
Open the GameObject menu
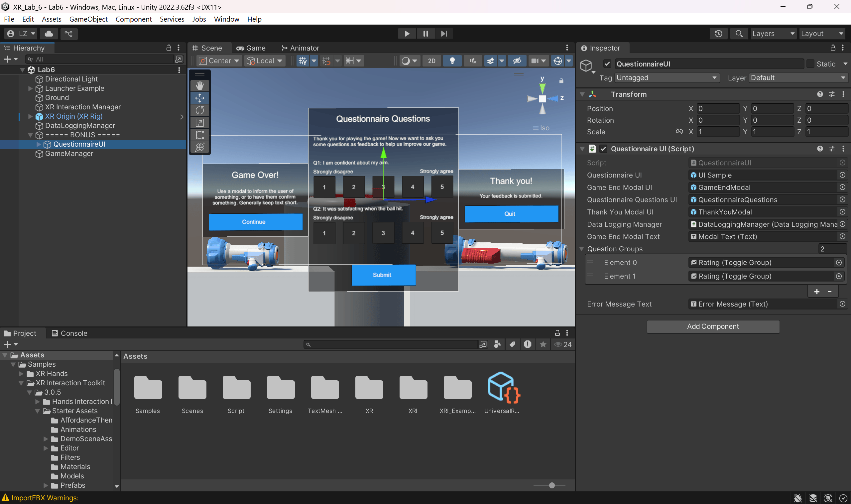[88, 19]
